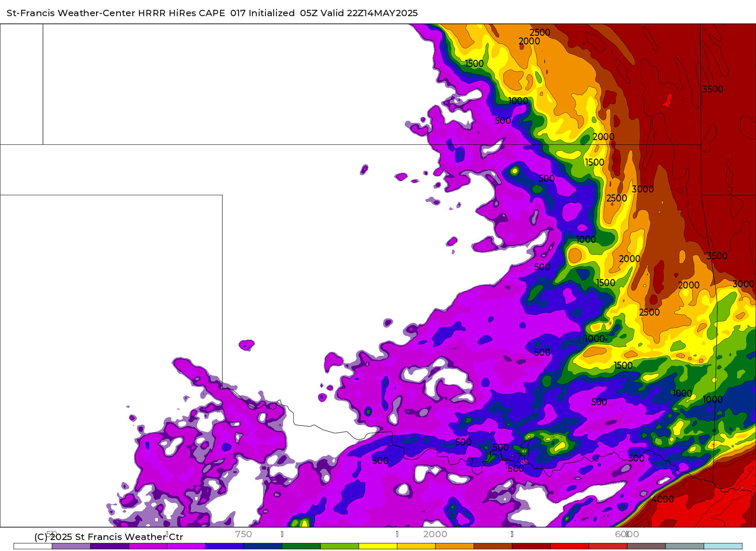This screenshot has height=551, width=756.
Task: Click the indigo blue-violet legend swatch
Action: click(224, 546)
